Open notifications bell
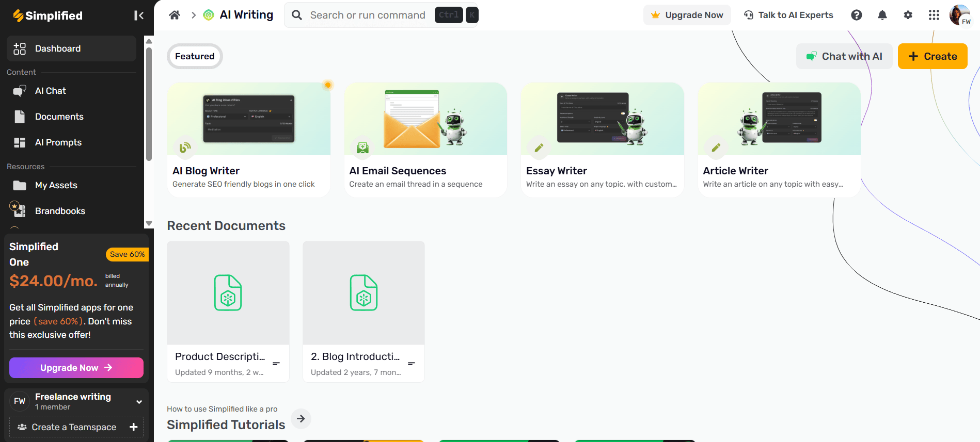Screen dimensions: 980x442 [882, 15]
